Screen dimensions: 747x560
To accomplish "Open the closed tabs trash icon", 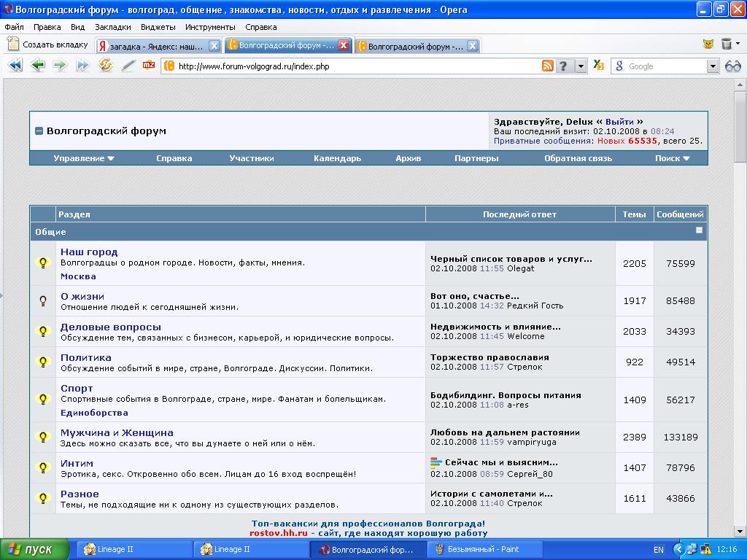I will (727, 44).
